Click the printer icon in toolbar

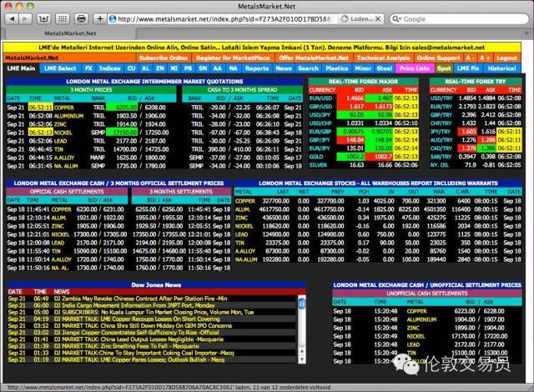click(82, 18)
